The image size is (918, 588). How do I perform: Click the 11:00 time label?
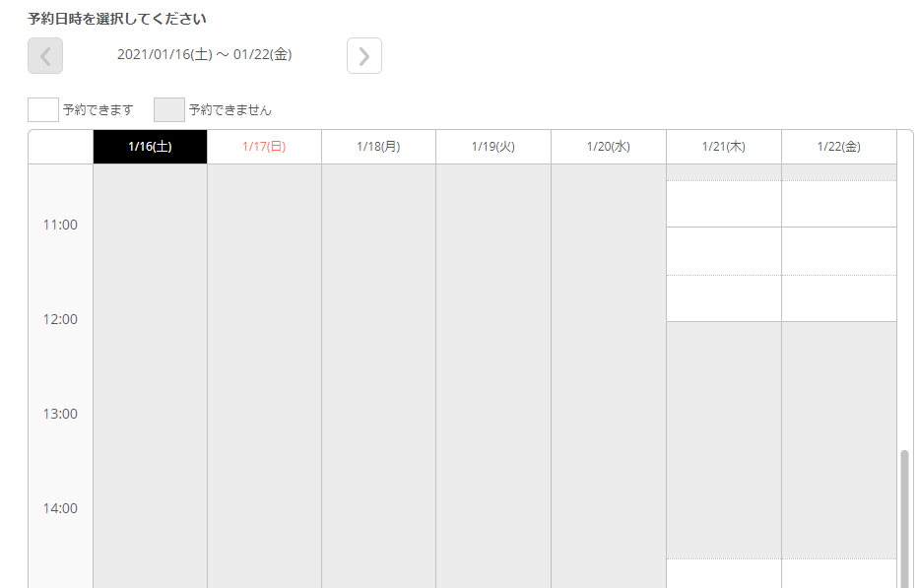pyautogui.click(x=60, y=225)
